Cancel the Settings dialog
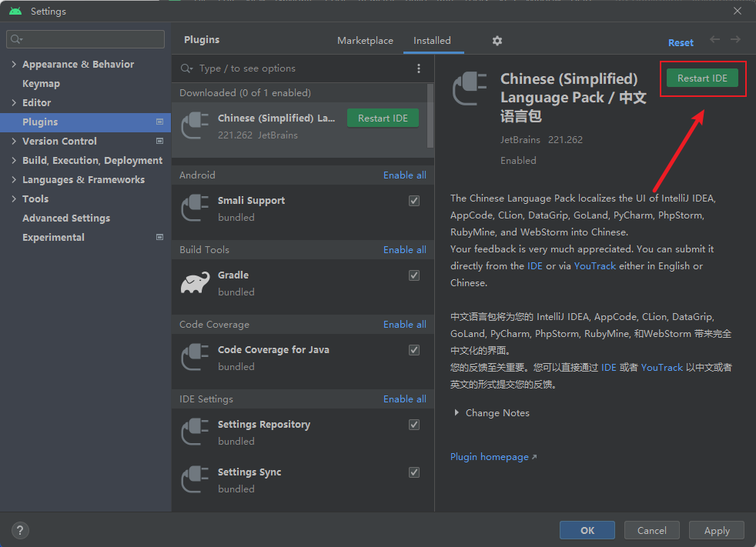Viewport: 756px width, 547px height. [x=652, y=531]
